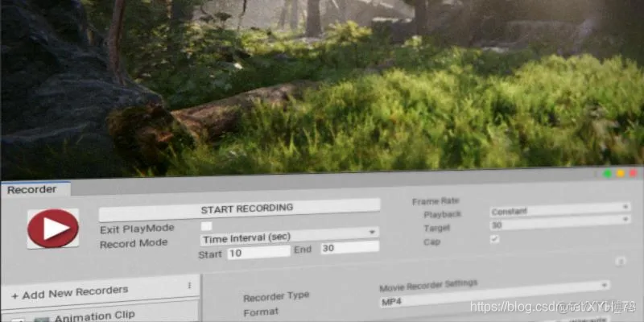Click the red window close button
644x322 pixels.
pos(633,173)
